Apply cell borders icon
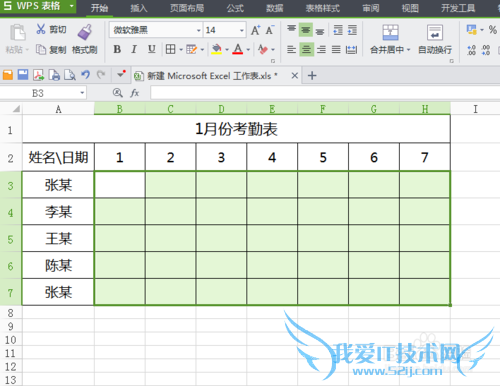Screen dimensions: 500x386 (x=170, y=49)
